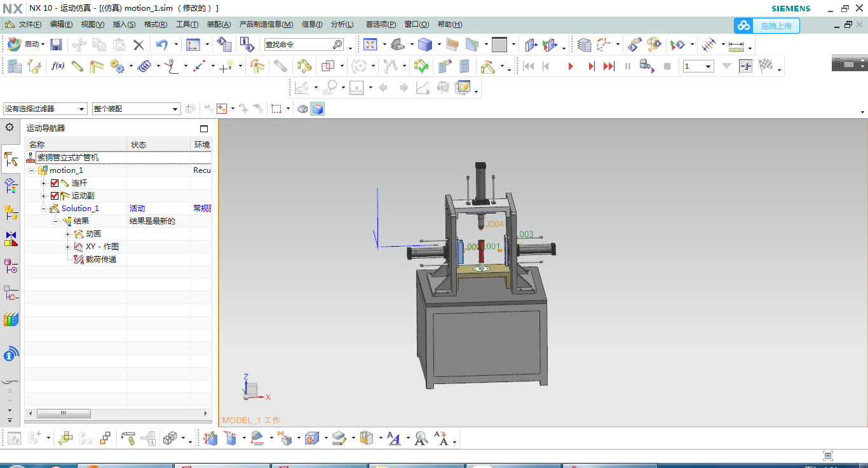Viewport: 868px width, 468px height.
Task: Toggle the 连杆 checkbox
Action: click(x=55, y=183)
